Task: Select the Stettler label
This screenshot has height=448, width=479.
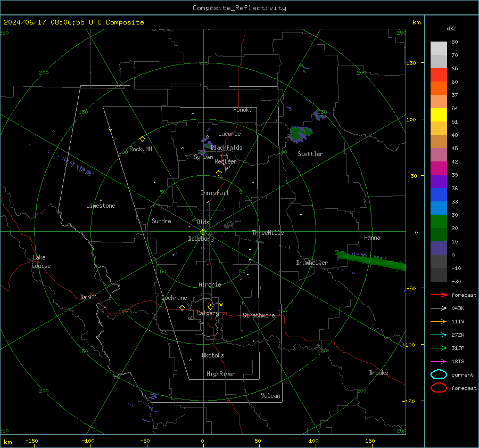Action: point(310,154)
